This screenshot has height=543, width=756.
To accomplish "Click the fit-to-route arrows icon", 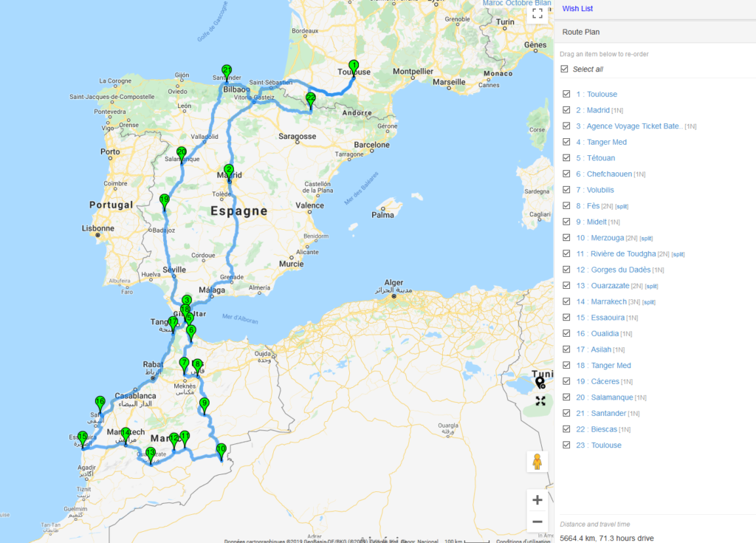I will click(x=540, y=401).
